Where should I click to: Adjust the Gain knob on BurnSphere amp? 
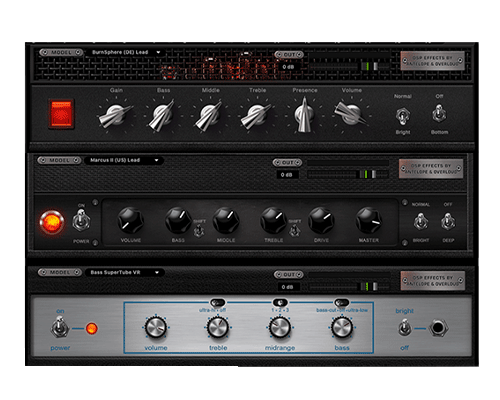coord(115,115)
